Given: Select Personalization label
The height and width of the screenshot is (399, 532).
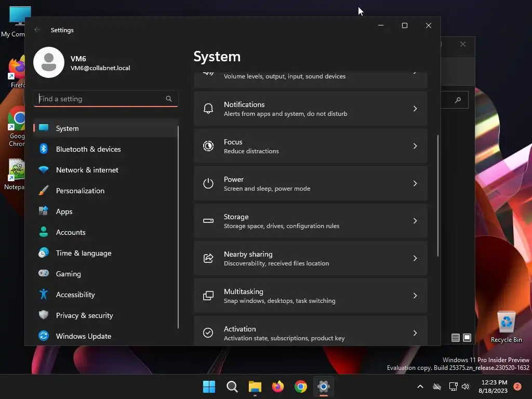Looking at the screenshot, I should pyautogui.click(x=80, y=191).
